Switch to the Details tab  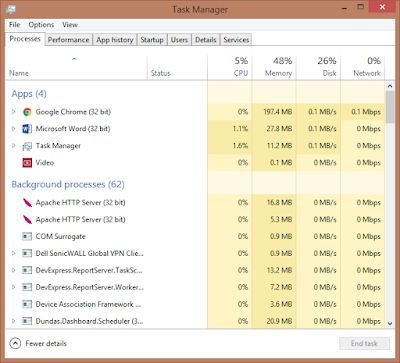point(206,40)
